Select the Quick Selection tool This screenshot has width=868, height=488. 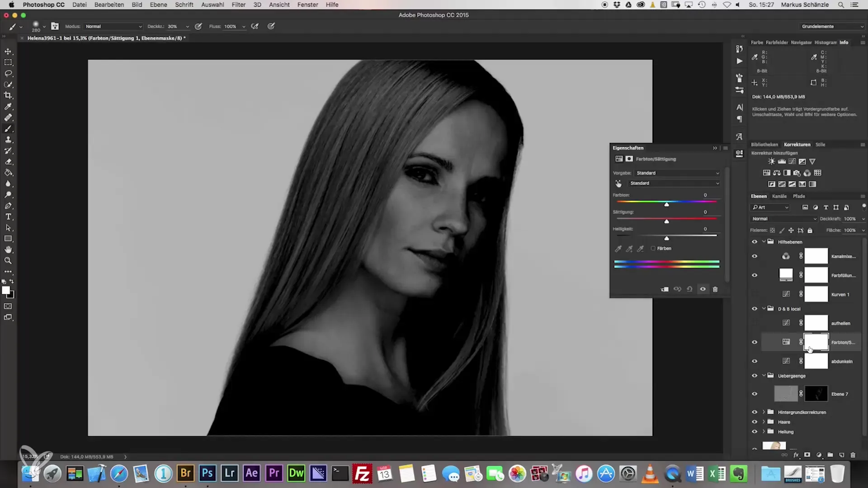[x=8, y=84]
